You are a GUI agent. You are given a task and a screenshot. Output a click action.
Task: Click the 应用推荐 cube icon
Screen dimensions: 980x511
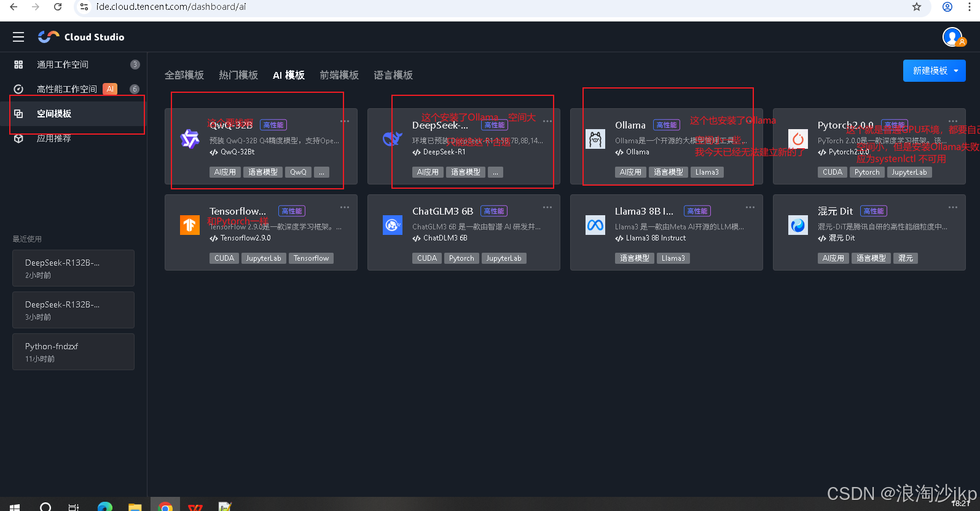18,138
